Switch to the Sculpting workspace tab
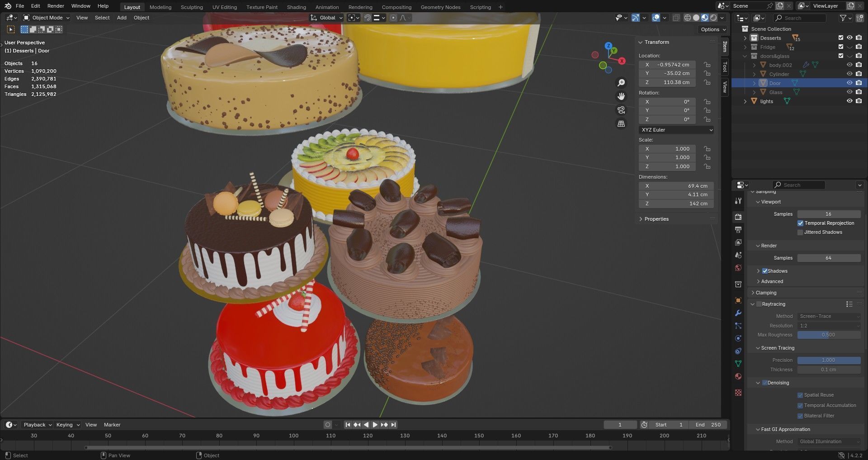 tap(192, 7)
